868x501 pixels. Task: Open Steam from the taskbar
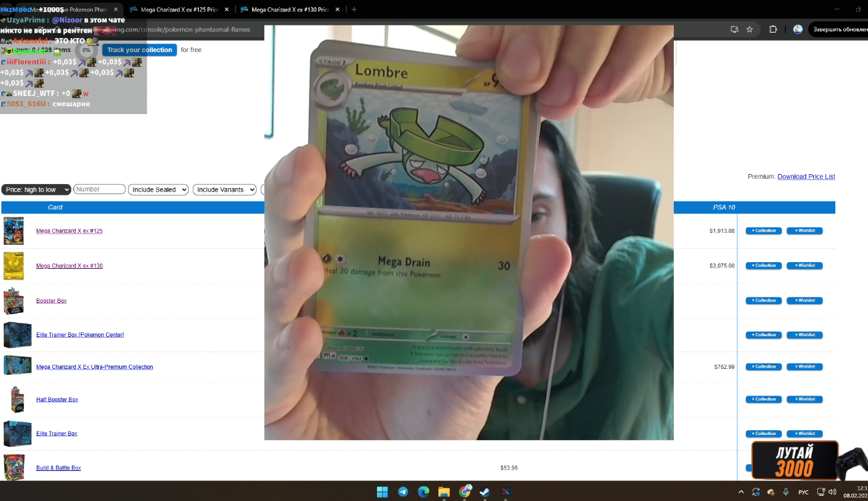pos(486,492)
